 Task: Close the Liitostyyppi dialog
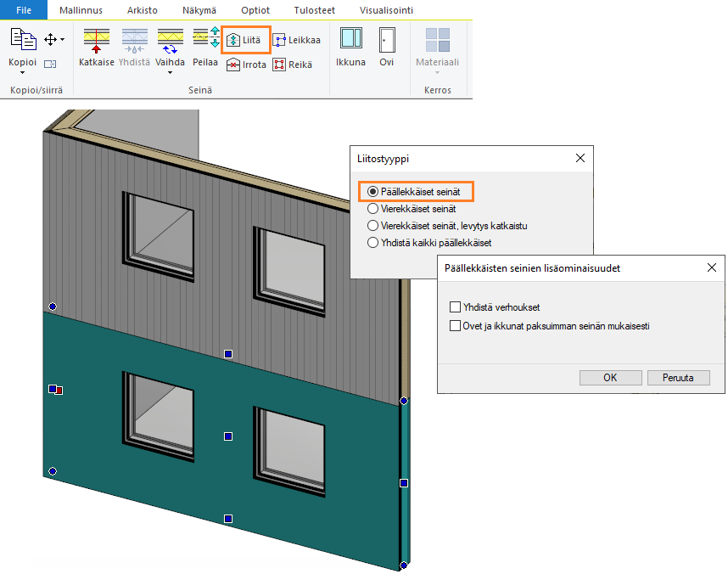click(580, 158)
